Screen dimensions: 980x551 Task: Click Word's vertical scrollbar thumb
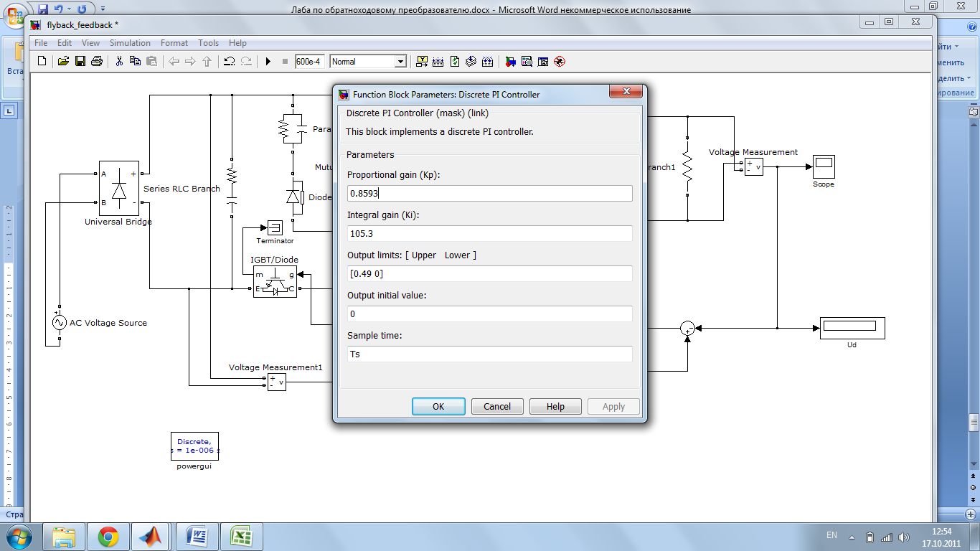tap(974, 422)
